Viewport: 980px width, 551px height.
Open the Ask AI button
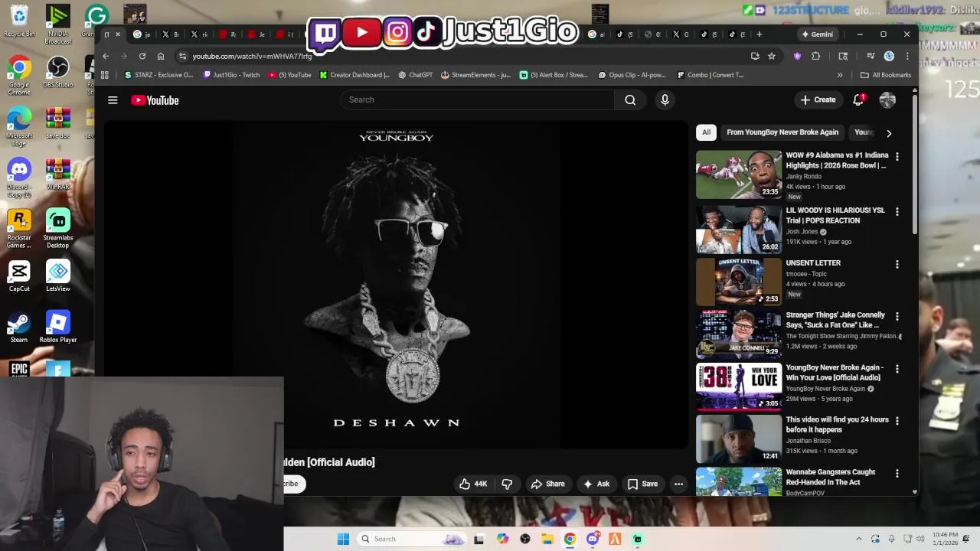(596, 484)
